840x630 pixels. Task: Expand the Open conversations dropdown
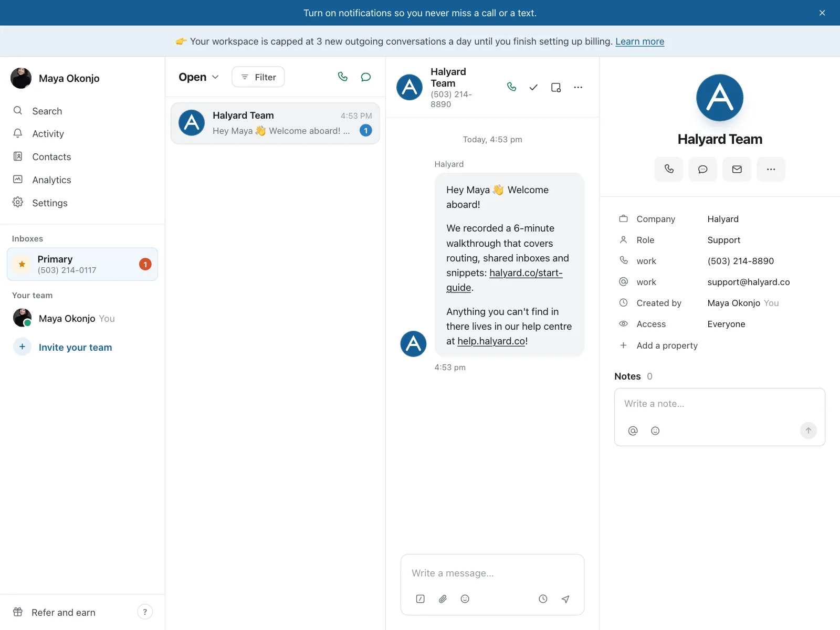198,77
